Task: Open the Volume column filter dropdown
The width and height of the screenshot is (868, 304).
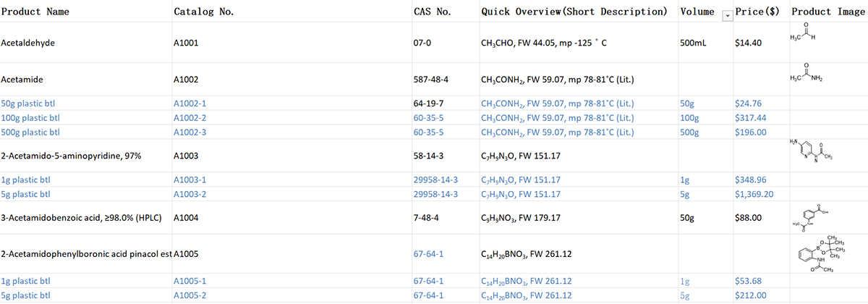Action: pyautogui.click(x=728, y=14)
